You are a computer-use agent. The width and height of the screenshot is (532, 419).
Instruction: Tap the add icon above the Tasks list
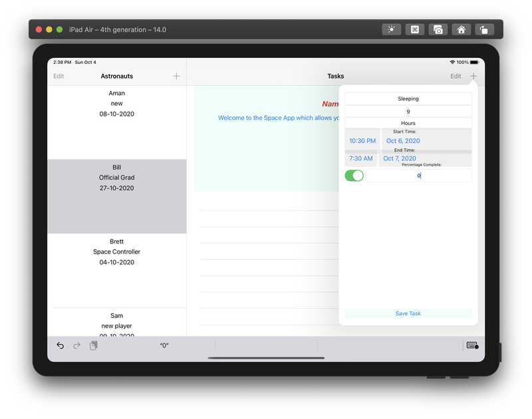[x=473, y=76]
